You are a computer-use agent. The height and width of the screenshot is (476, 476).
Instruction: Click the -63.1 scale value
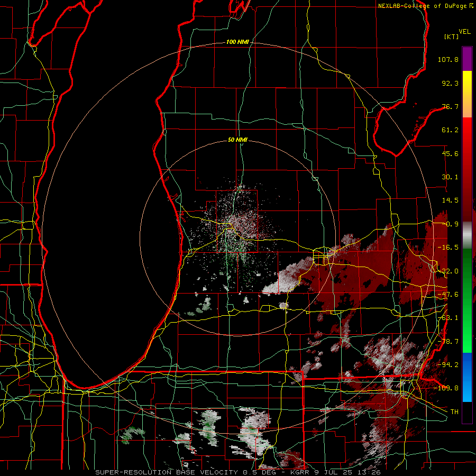448,318
